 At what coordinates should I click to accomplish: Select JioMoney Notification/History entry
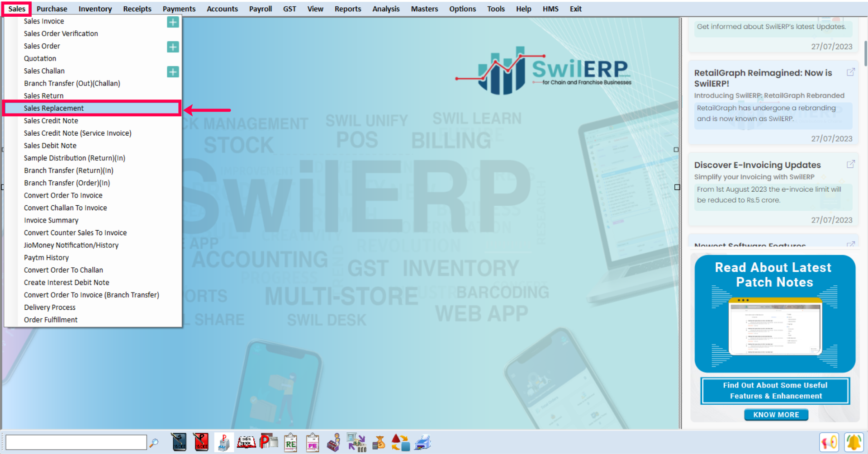(92, 245)
